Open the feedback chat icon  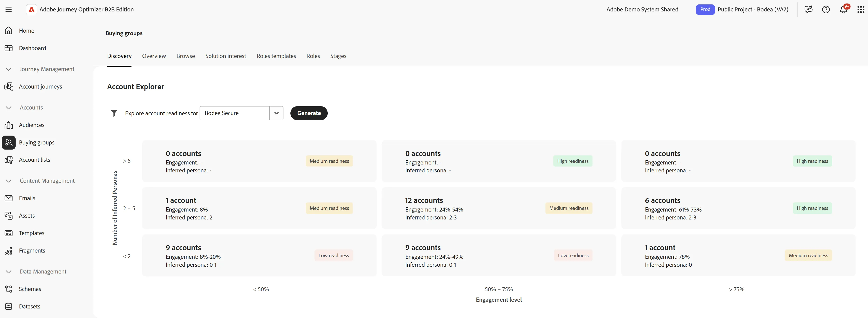[808, 10]
